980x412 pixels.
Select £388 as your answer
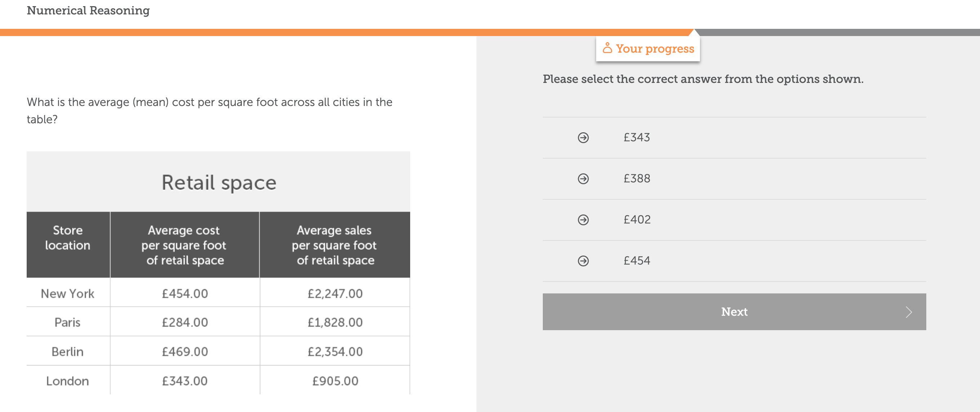pyautogui.click(x=637, y=178)
